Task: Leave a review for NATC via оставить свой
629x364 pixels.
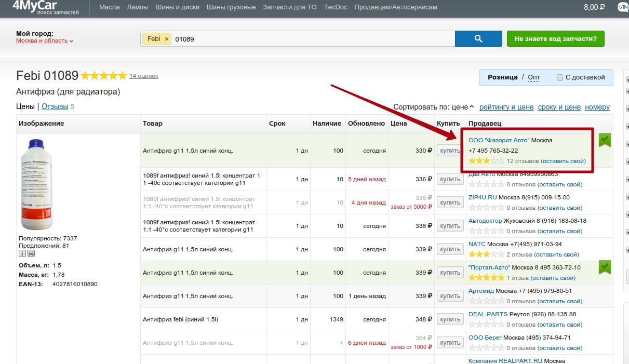Action: click(x=556, y=254)
